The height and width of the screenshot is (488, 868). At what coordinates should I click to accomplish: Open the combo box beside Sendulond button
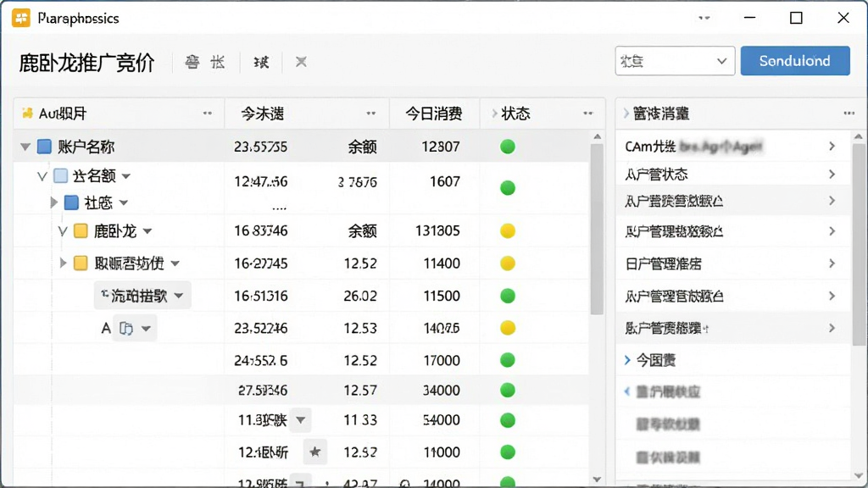675,61
